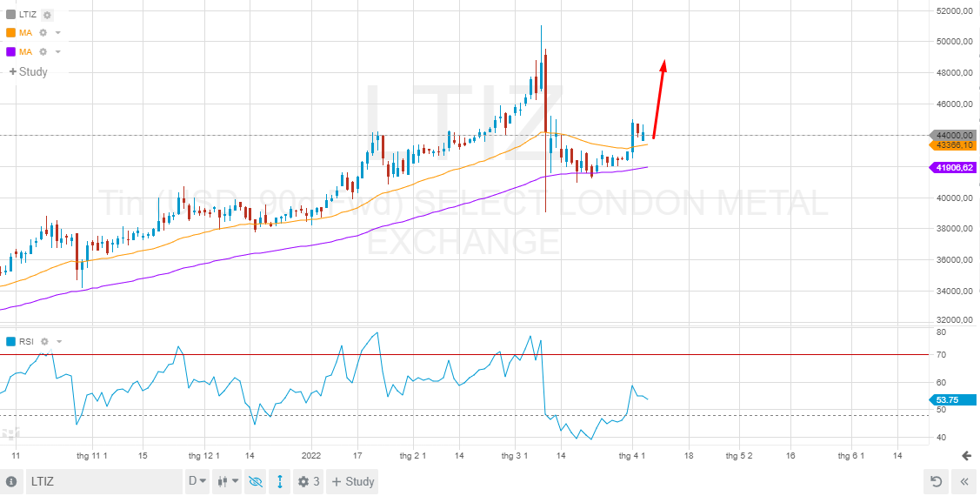980x496 pixels.
Task: Click the purple-swatch MA legend label
Action: coord(25,52)
